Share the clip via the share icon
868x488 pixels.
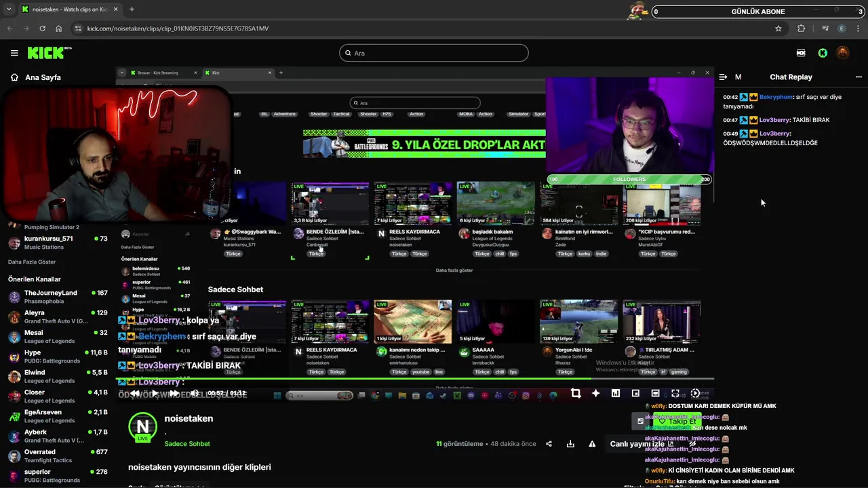pyautogui.click(x=549, y=444)
